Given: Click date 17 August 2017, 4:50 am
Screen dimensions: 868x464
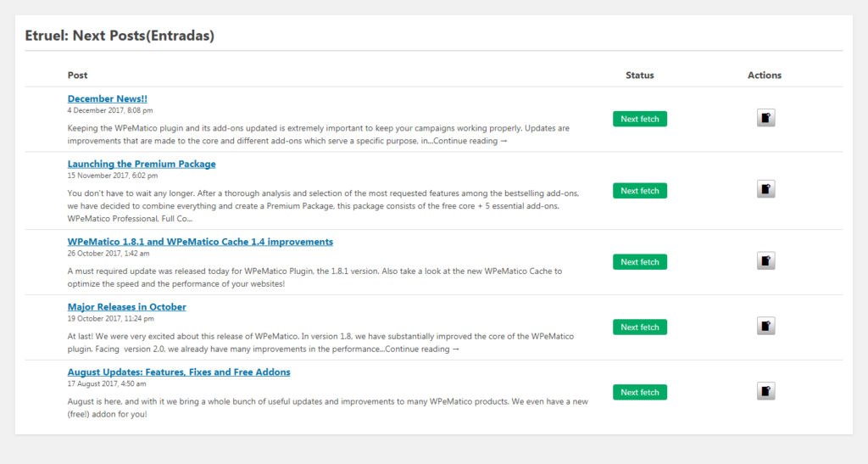Looking at the screenshot, I should tap(107, 383).
